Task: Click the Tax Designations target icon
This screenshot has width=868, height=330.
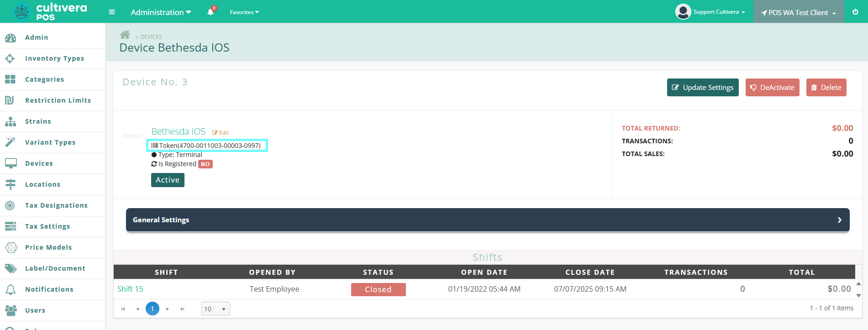Action: tap(10, 205)
